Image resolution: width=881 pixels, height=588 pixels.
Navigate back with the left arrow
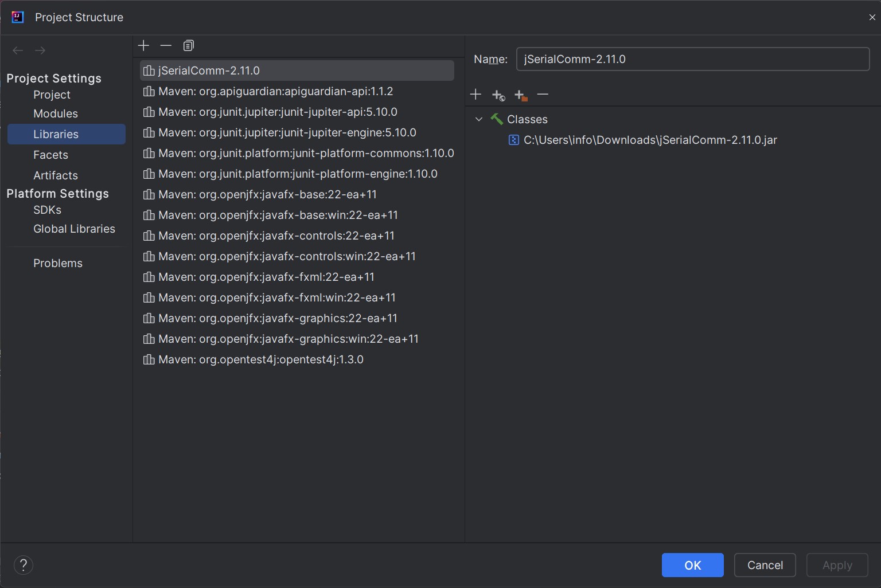(x=18, y=50)
